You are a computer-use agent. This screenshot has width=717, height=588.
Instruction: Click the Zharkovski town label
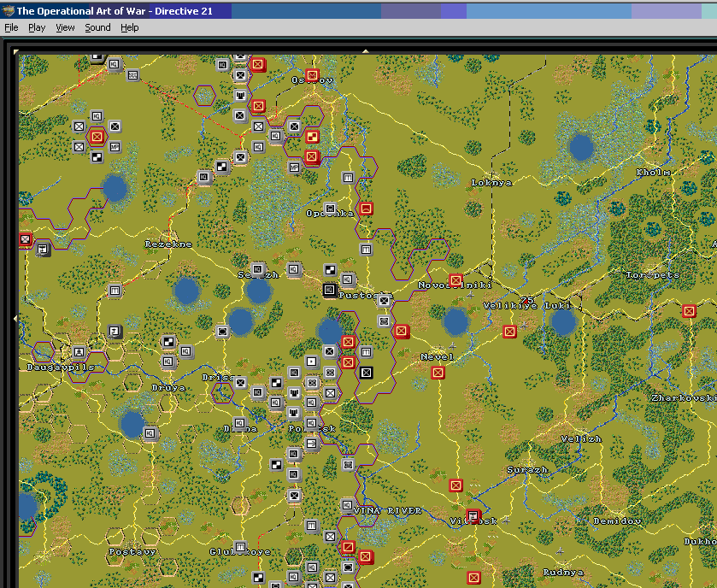click(684, 397)
